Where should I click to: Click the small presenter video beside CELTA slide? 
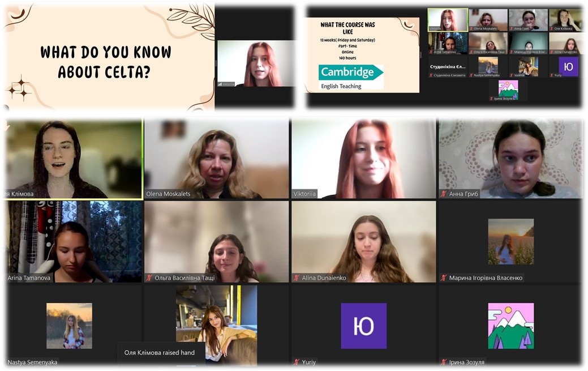click(x=255, y=63)
